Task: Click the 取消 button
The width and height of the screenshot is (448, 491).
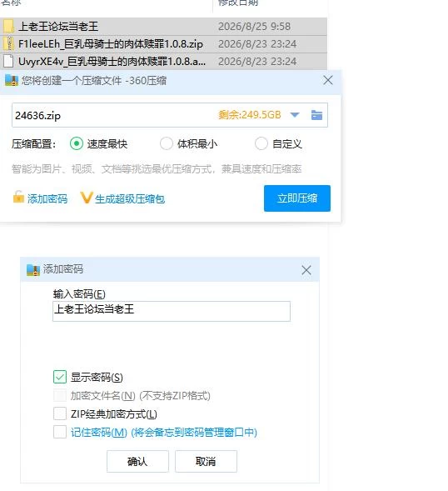Action: [206, 461]
